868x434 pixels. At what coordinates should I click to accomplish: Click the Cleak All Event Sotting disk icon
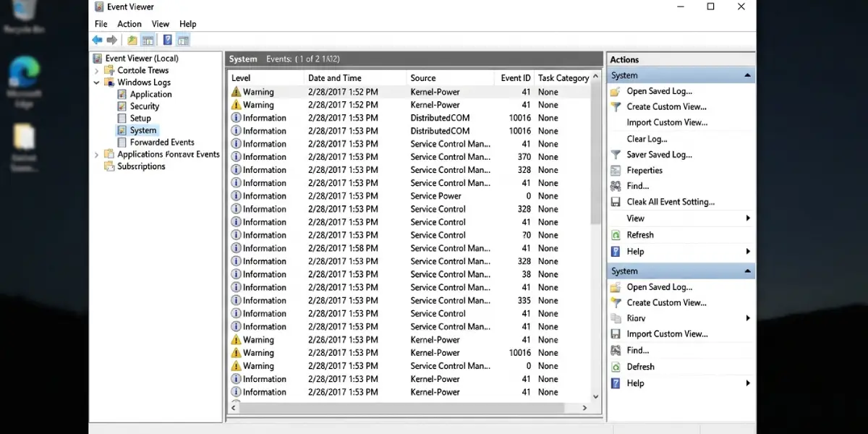[616, 203]
